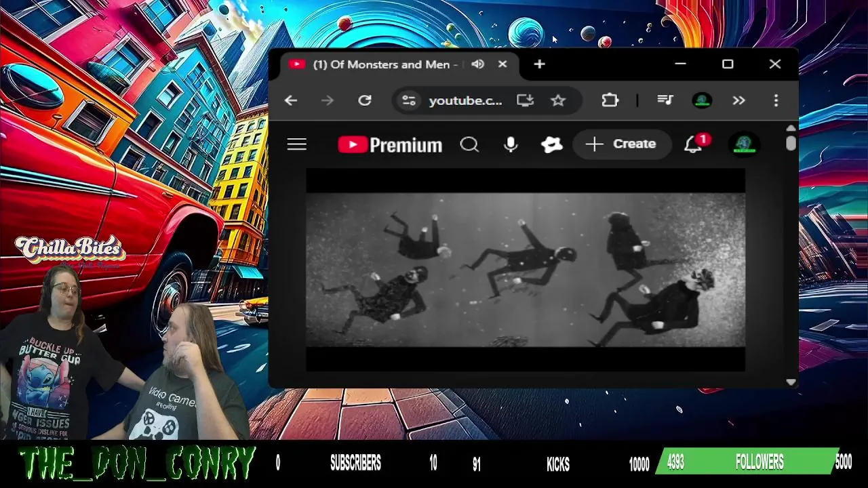Click the browser forward arrow

pos(328,100)
